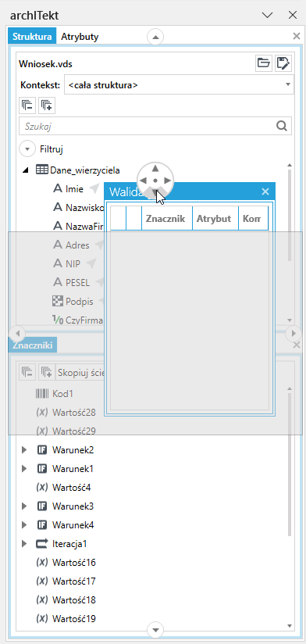This screenshot has height=644, width=306.
Task: Select the PESEL field
Action: 77,283
